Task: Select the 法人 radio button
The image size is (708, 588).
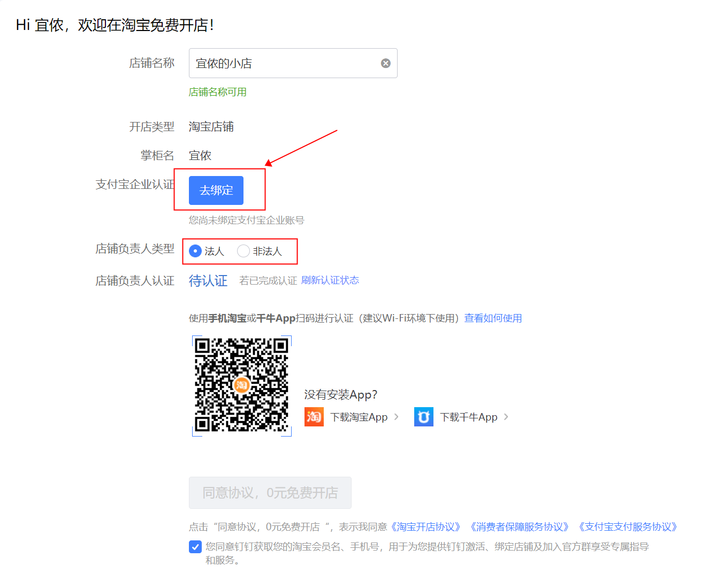Action: click(x=195, y=251)
